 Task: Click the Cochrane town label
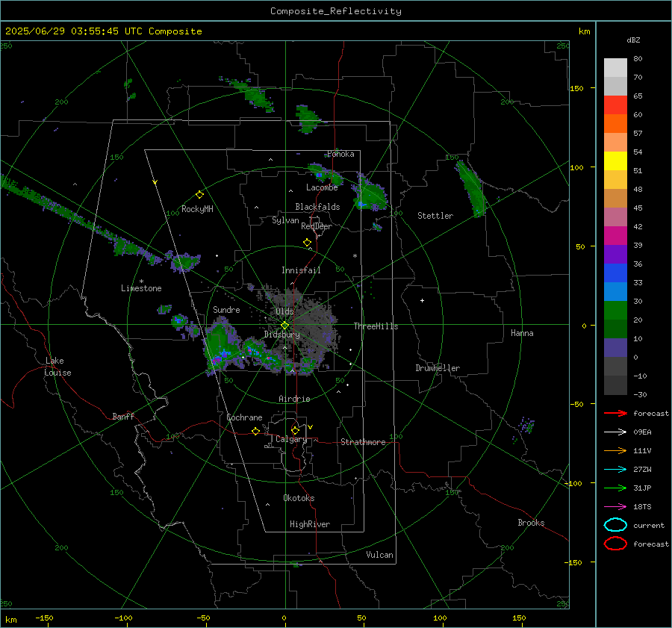(244, 417)
